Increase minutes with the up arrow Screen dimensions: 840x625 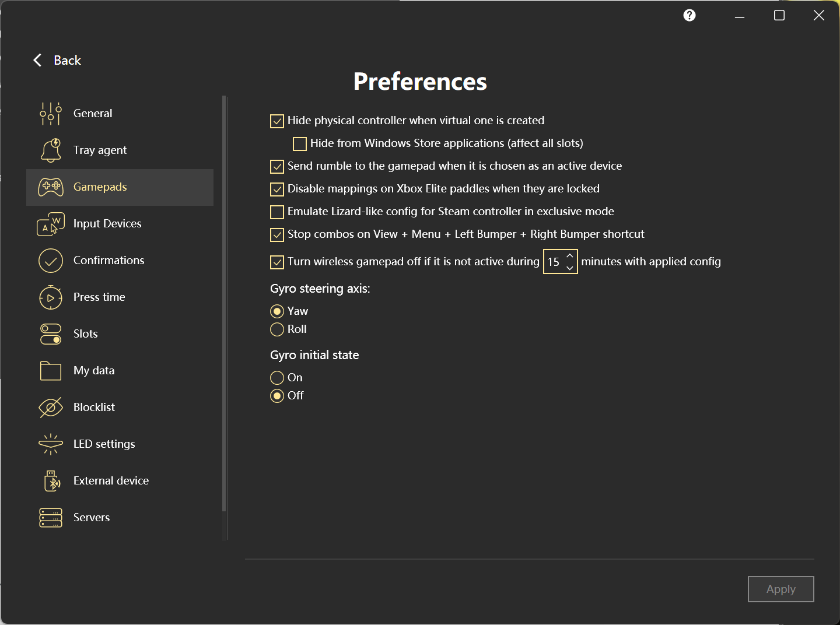(570, 255)
